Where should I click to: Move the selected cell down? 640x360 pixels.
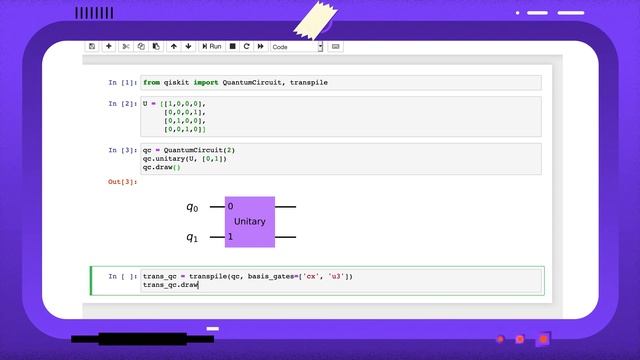(x=188, y=47)
